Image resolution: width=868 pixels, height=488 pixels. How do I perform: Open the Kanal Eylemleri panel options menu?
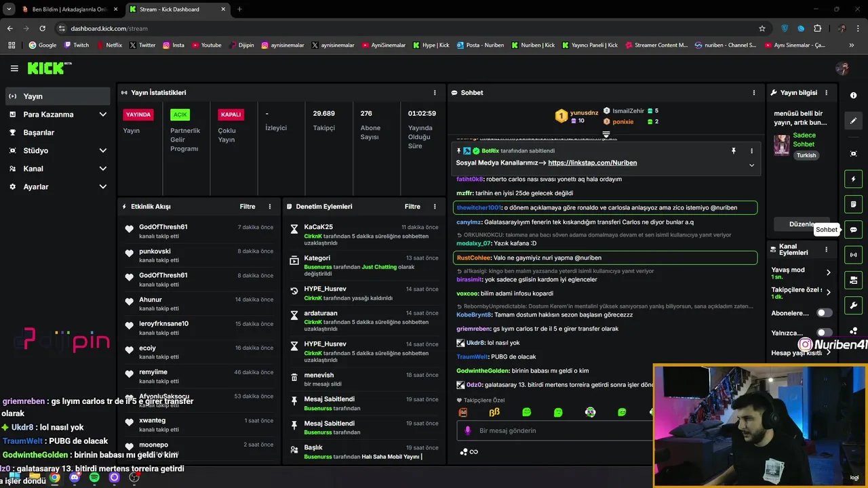826,249
